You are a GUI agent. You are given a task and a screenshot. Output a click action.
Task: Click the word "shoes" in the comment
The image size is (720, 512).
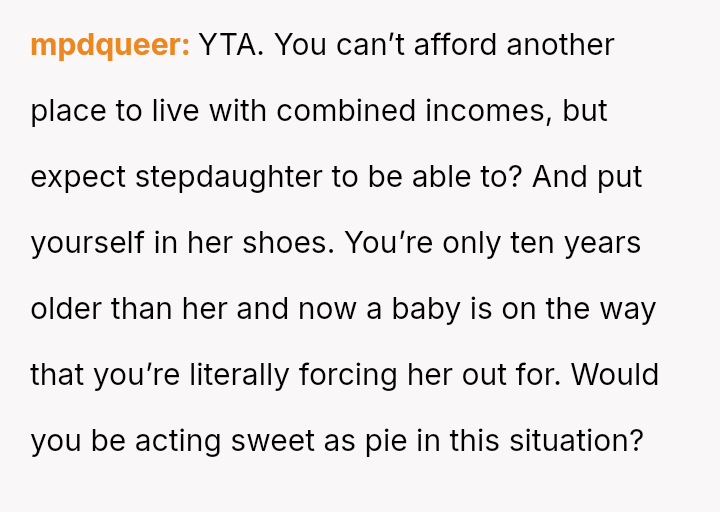(288, 243)
